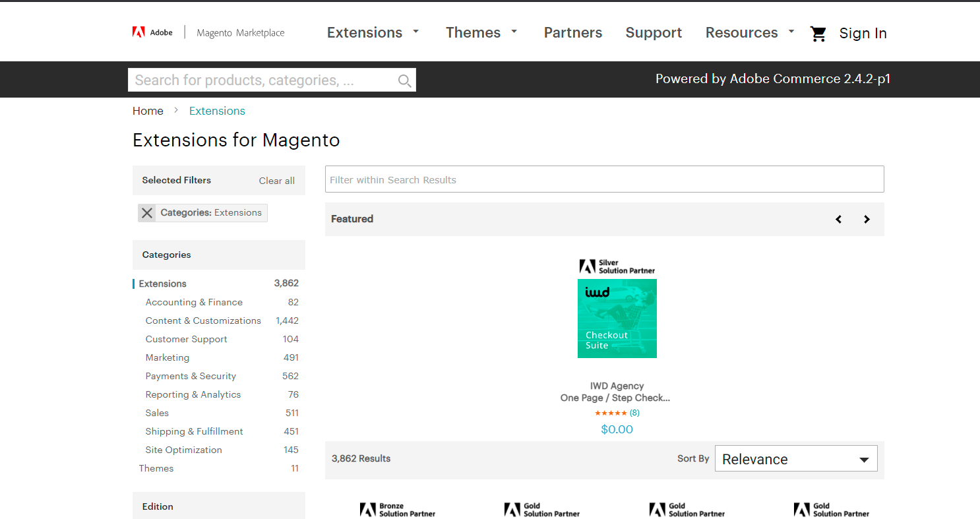
Task: Open the IWD Checkout Suite thumbnail
Action: click(617, 319)
